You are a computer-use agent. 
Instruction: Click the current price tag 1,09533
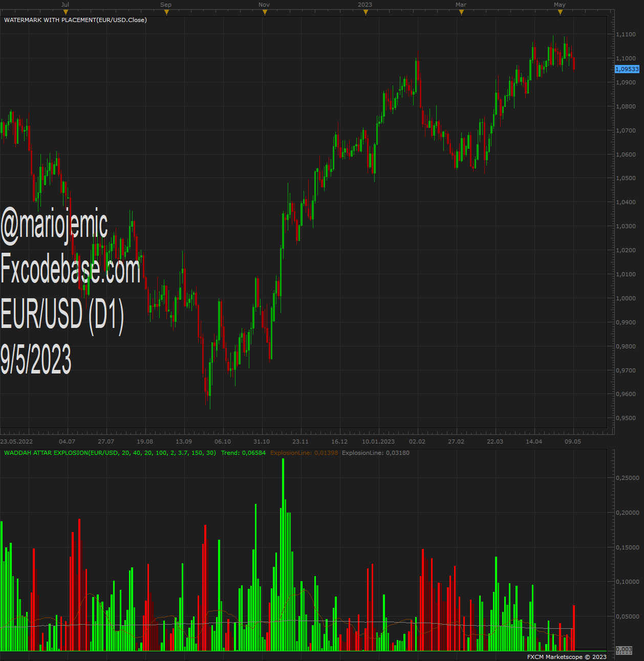627,69
